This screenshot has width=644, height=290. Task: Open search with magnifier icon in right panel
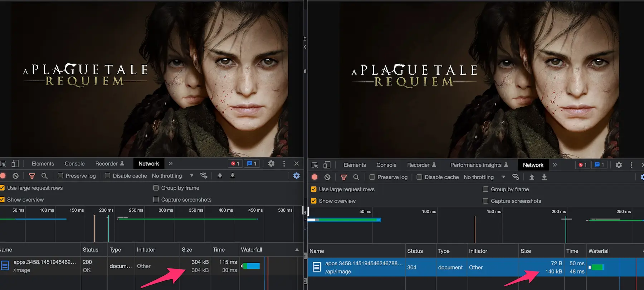coord(356,177)
